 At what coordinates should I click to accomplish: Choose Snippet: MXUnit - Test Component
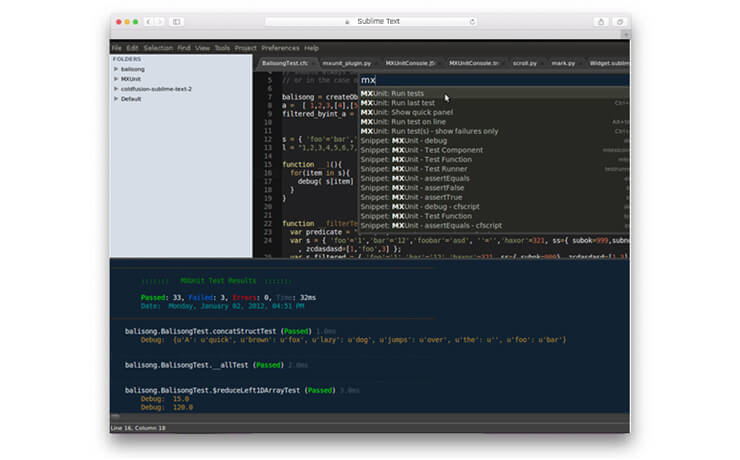coord(494,150)
